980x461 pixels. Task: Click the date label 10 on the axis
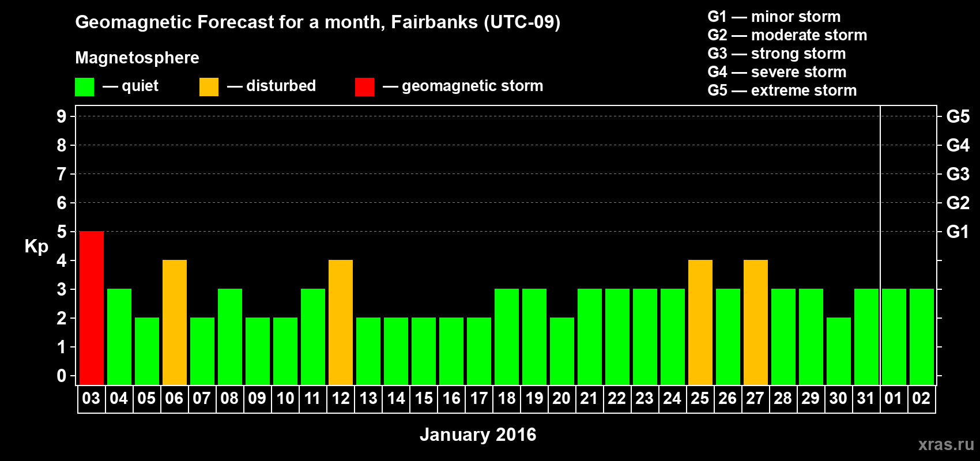(x=285, y=398)
